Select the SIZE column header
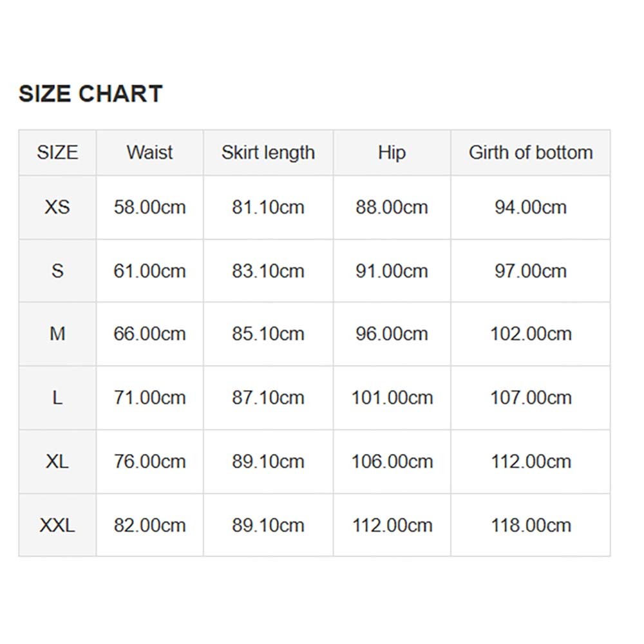 57,153
